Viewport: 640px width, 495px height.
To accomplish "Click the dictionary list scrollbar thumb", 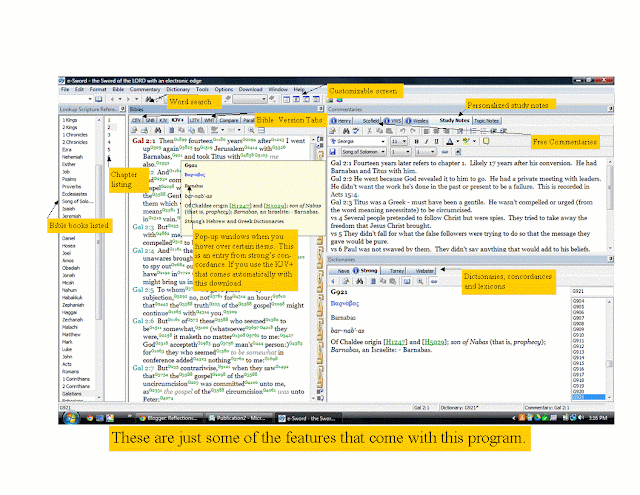I will (609, 364).
